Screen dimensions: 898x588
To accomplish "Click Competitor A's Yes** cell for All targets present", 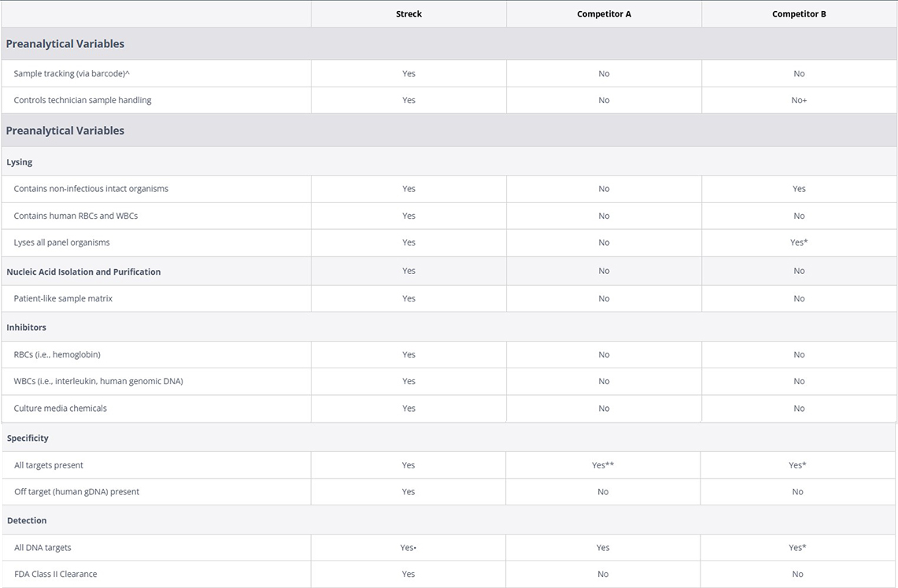I will pyautogui.click(x=603, y=465).
